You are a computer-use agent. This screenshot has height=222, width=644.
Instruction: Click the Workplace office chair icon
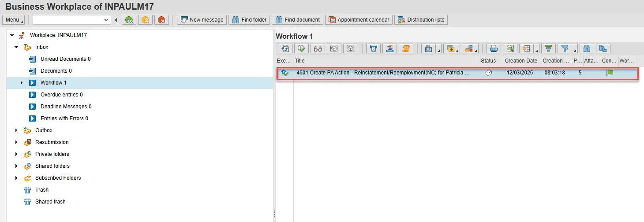(22, 35)
